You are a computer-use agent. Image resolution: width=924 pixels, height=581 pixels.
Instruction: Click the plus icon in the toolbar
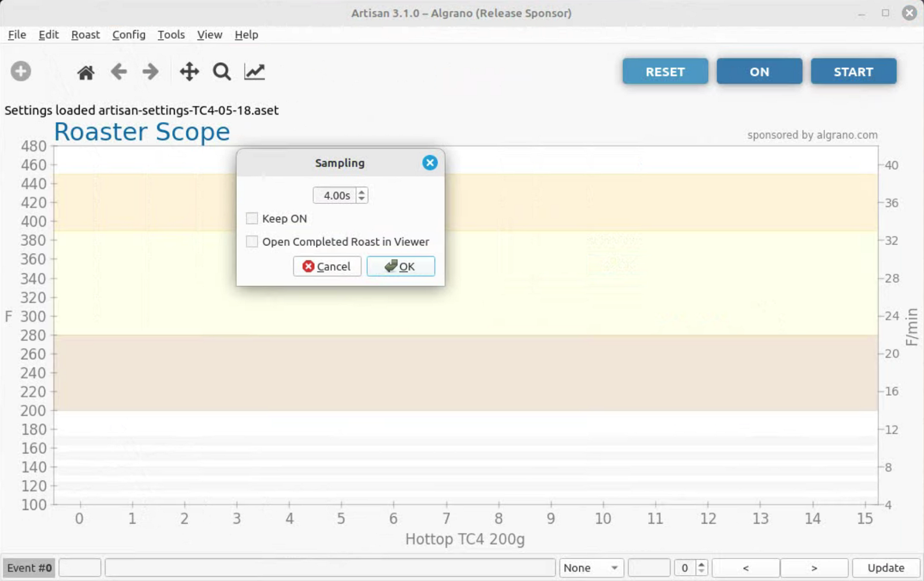(21, 72)
